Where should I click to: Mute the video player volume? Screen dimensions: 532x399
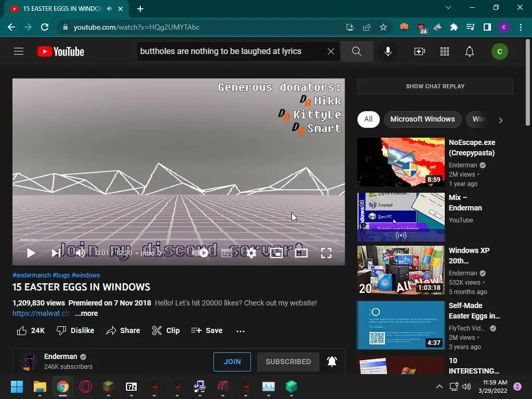(x=81, y=253)
